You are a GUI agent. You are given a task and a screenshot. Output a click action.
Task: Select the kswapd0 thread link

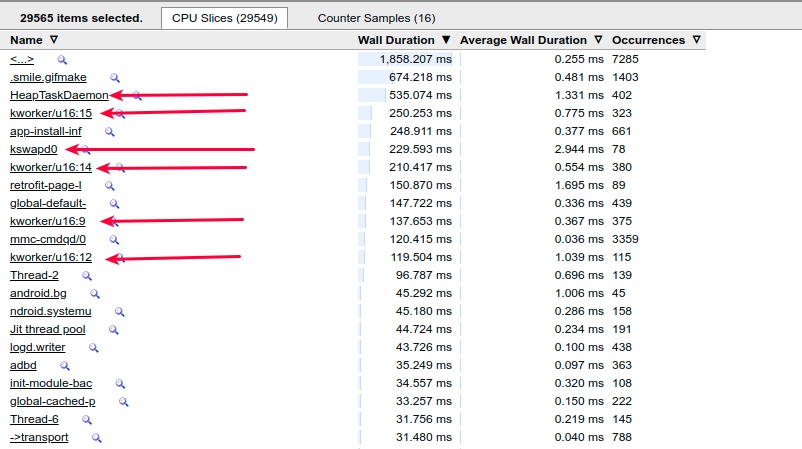click(x=33, y=150)
